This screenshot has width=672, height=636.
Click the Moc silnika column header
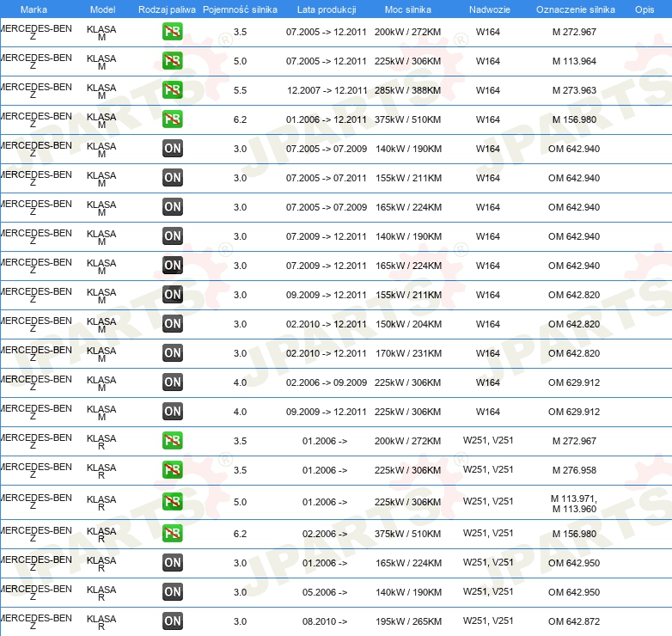tap(407, 9)
